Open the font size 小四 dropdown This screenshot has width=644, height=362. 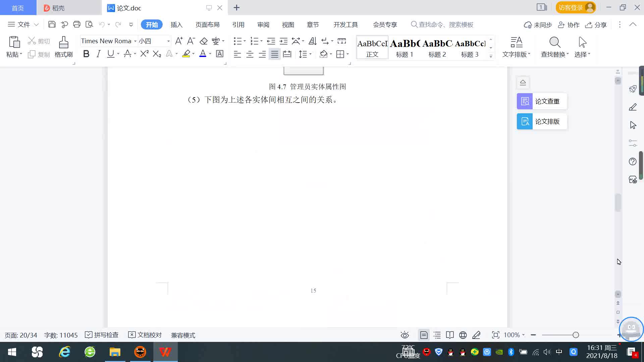click(x=168, y=41)
